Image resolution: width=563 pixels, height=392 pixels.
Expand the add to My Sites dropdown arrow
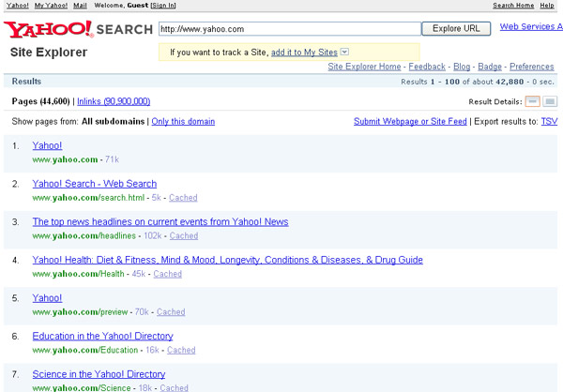tap(344, 52)
